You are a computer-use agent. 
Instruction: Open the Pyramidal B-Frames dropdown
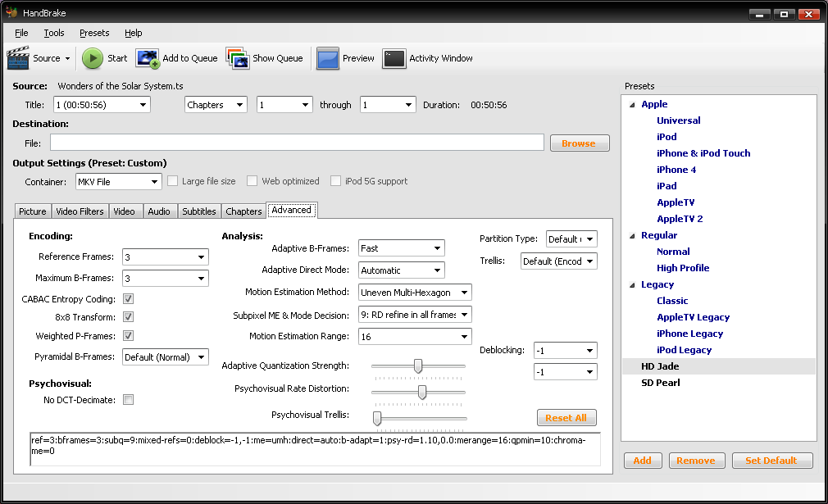click(x=166, y=356)
